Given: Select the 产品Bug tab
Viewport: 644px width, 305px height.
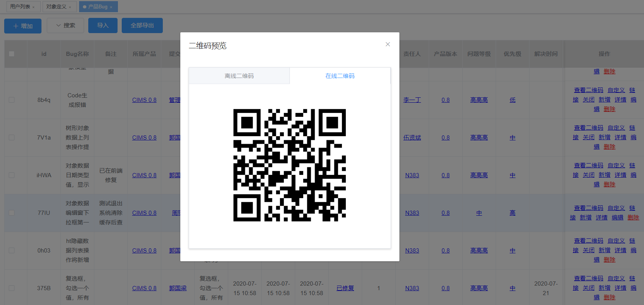Looking at the screenshot, I should tap(98, 6).
